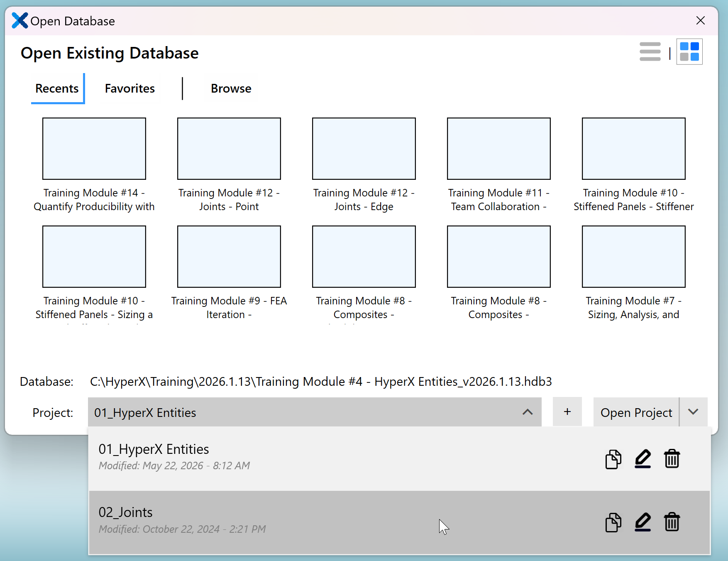Open Training Module #12 Joints - Edge thumbnail
The image size is (728, 561).
coord(364,149)
